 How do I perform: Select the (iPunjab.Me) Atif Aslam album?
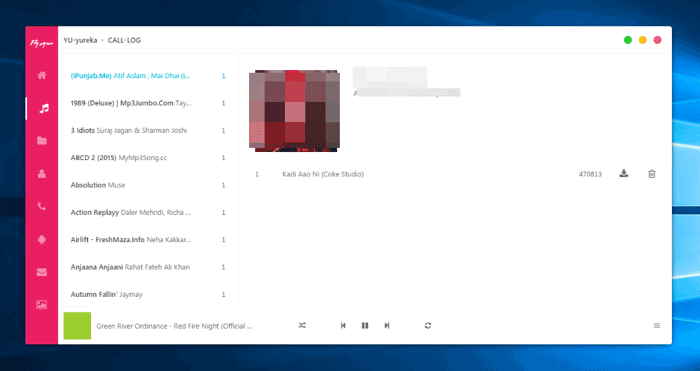coord(148,76)
